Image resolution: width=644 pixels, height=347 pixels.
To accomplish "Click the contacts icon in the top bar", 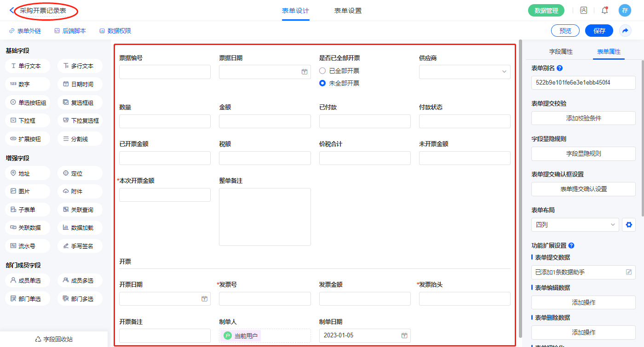I will click(x=583, y=11).
